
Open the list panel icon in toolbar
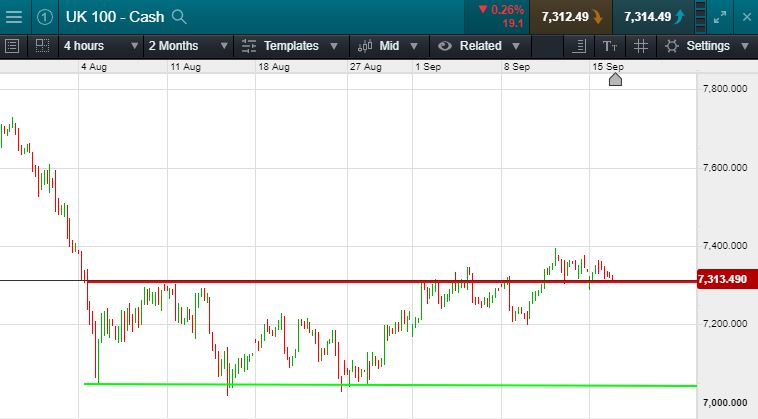coord(13,46)
